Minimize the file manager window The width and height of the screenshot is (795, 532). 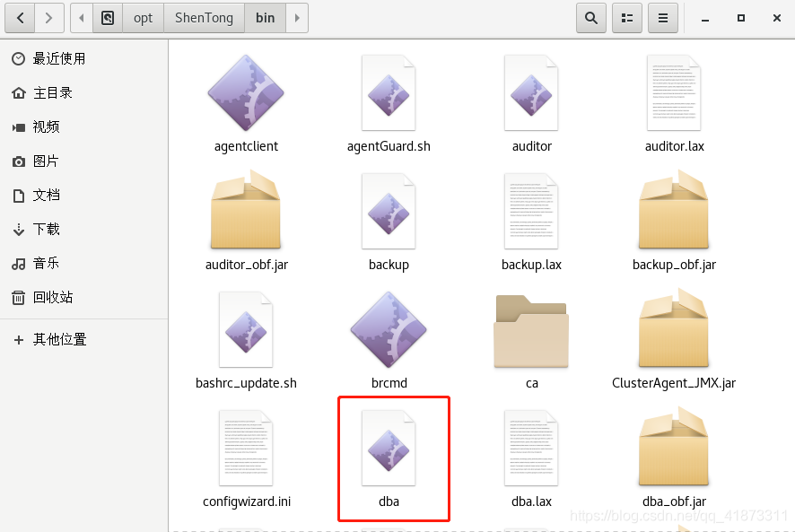pos(704,18)
